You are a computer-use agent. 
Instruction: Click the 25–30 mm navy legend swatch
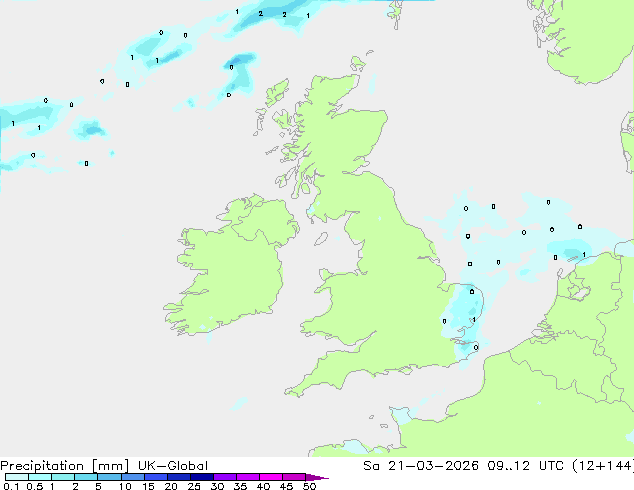pos(202,477)
